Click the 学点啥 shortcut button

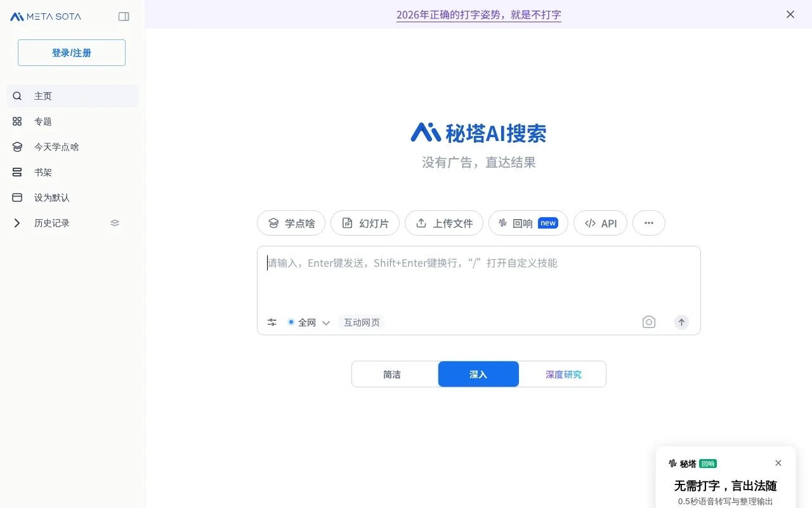[291, 223]
